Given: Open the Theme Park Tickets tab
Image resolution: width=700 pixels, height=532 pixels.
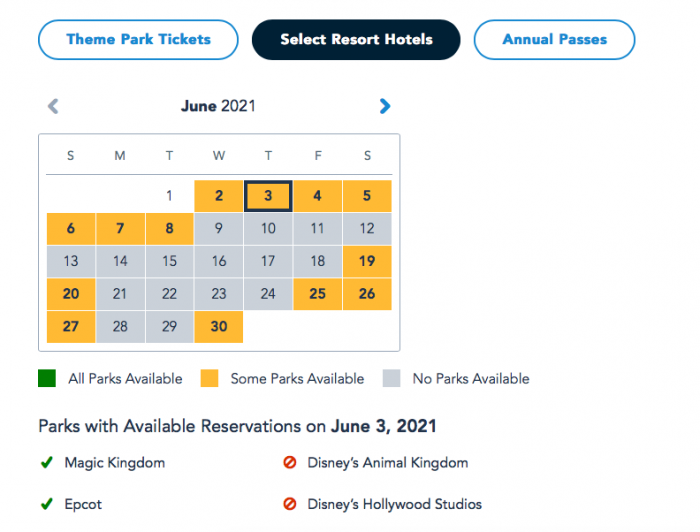Looking at the screenshot, I should [138, 40].
